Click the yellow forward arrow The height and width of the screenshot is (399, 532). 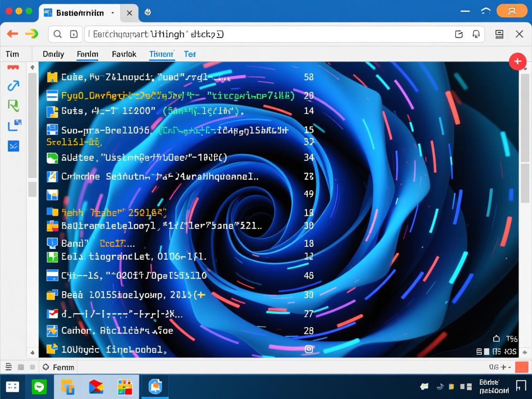[x=31, y=34]
